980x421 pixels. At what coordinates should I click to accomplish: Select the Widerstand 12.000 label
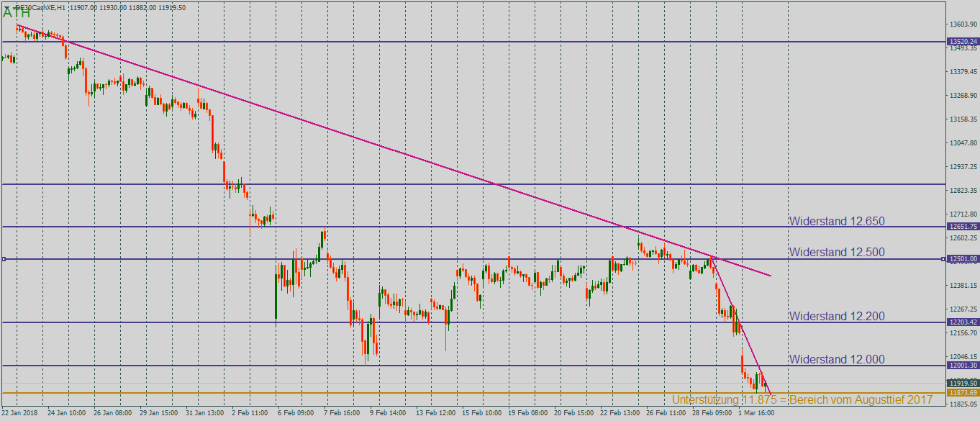(837, 360)
